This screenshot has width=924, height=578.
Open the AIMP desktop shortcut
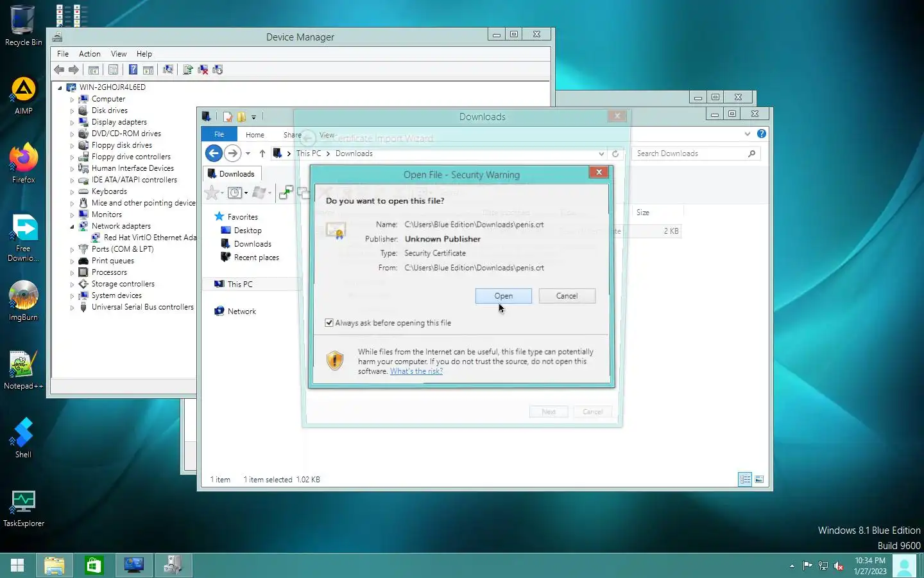click(x=24, y=96)
